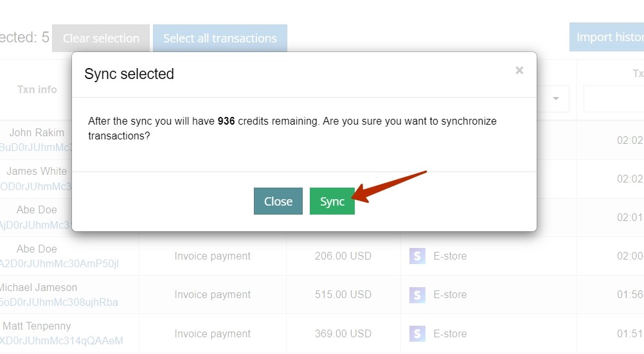The image size is (644, 354).
Task: Open James White transaction ID link
Action: point(36,186)
